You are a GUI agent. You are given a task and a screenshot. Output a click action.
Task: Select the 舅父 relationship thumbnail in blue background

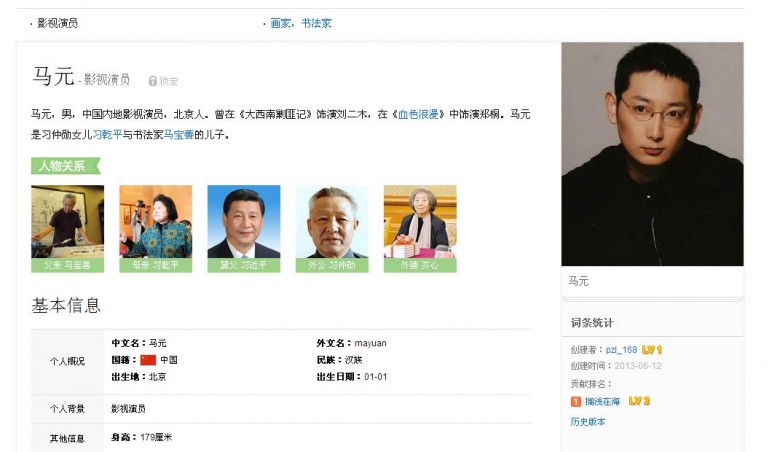point(244,229)
